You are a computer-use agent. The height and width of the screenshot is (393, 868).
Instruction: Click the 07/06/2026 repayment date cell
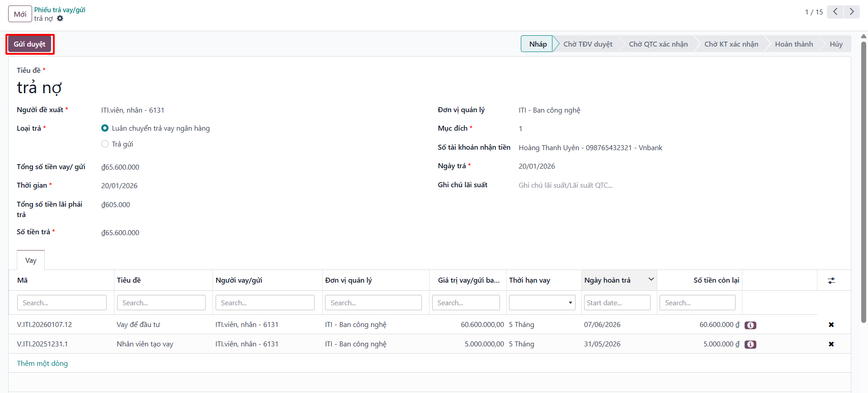602,325
